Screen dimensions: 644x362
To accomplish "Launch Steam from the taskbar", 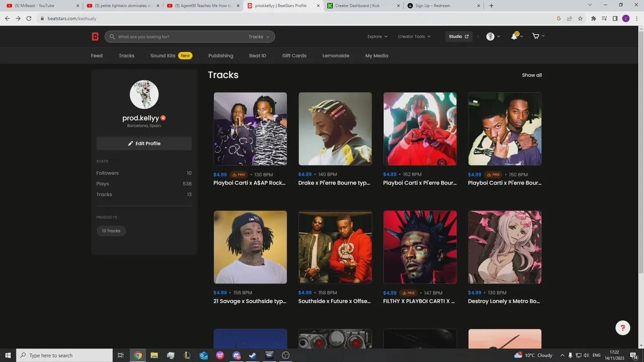I will pyautogui.click(x=253, y=355).
